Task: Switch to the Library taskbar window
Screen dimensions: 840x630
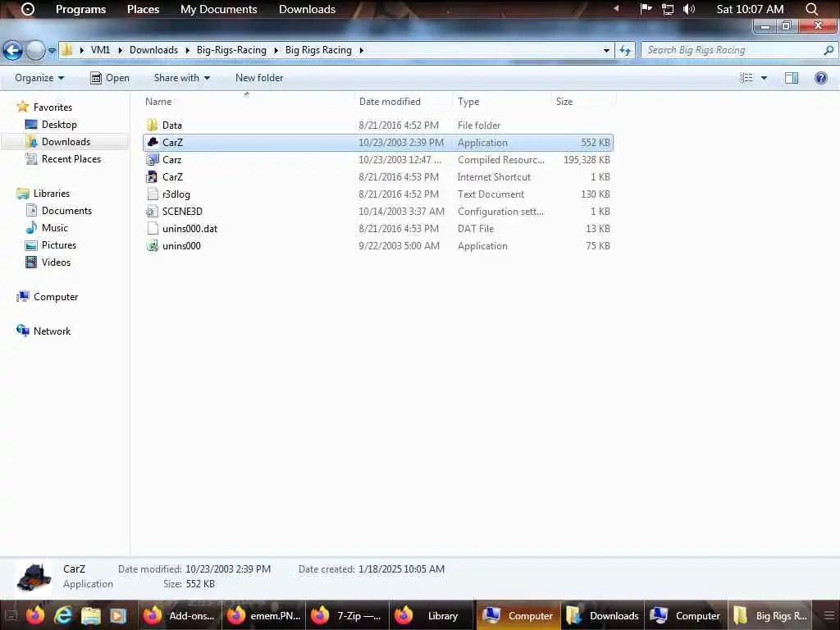Action: tap(431, 615)
